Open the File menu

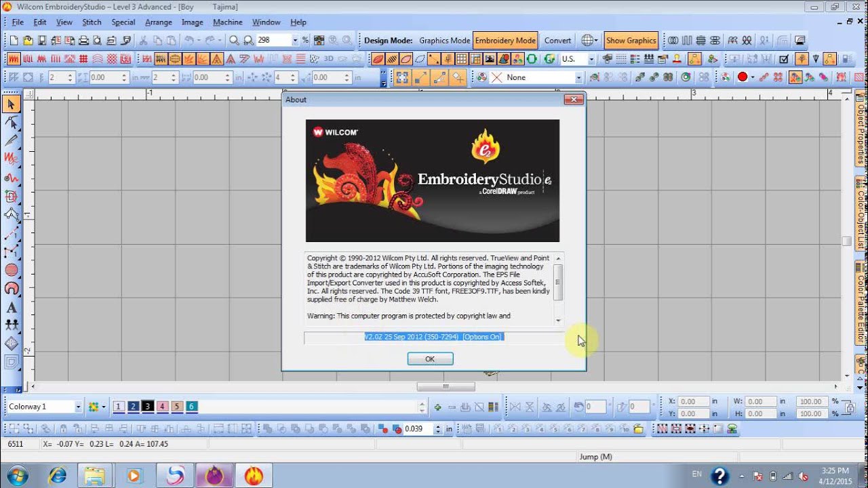(18, 22)
